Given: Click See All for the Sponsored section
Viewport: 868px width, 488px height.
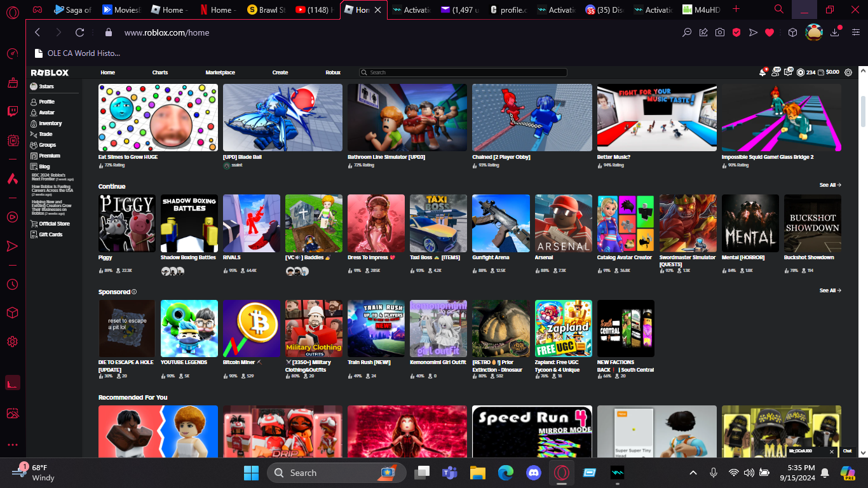Looking at the screenshot, I should tap(830, 290).
